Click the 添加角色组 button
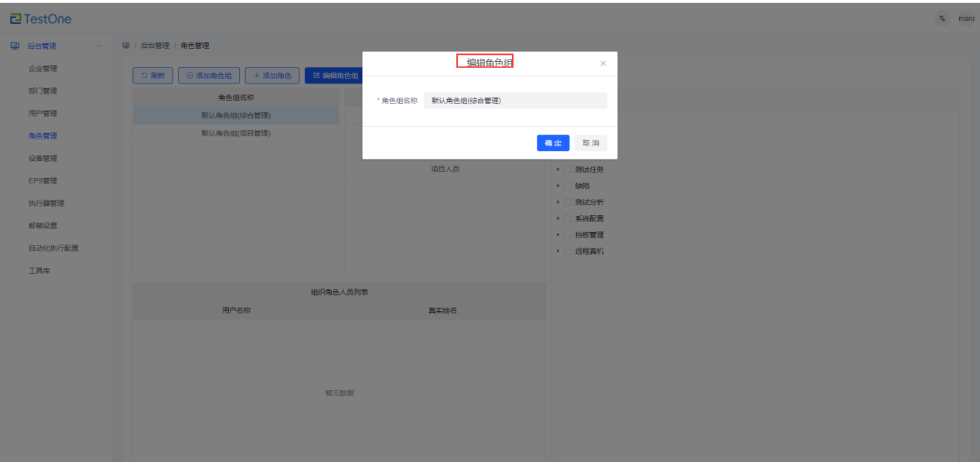This screenshot has width=980, height=462. (x=209, y=76)
